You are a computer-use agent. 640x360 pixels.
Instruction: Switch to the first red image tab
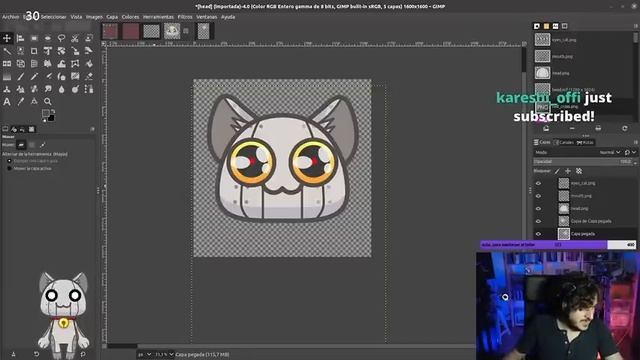tap(110, 31)
